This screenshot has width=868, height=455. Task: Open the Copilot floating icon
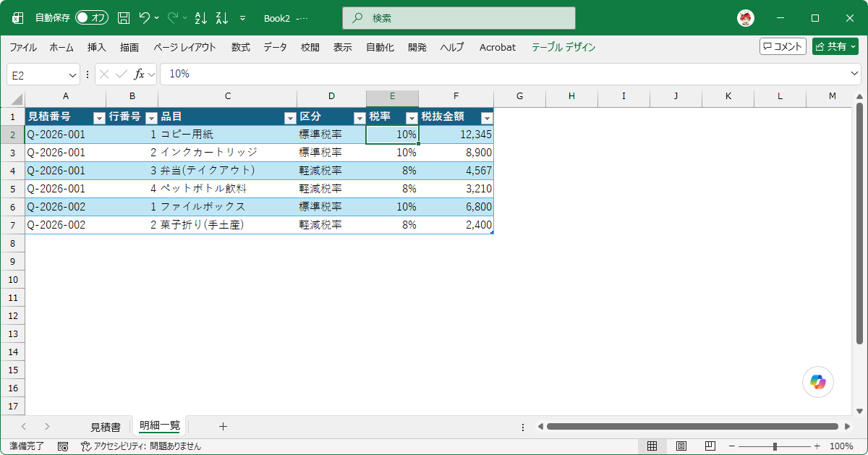pyautogui.click(x=818, y=382)
